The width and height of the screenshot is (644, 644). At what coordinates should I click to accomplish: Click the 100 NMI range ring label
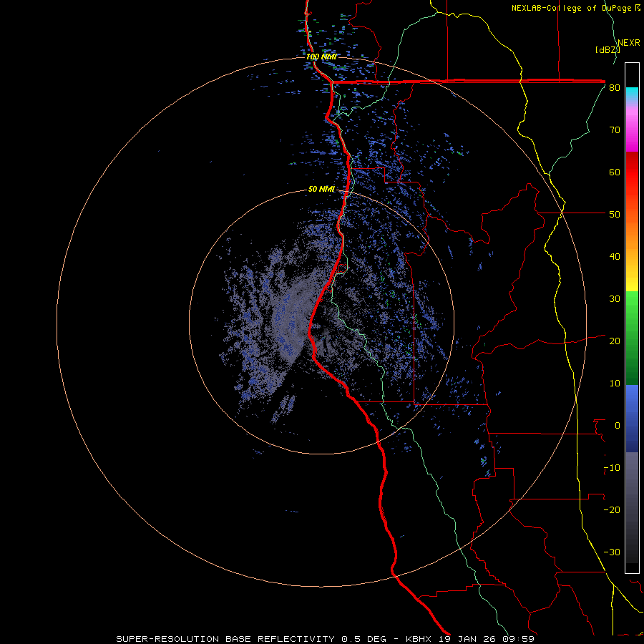pos(321,57)
